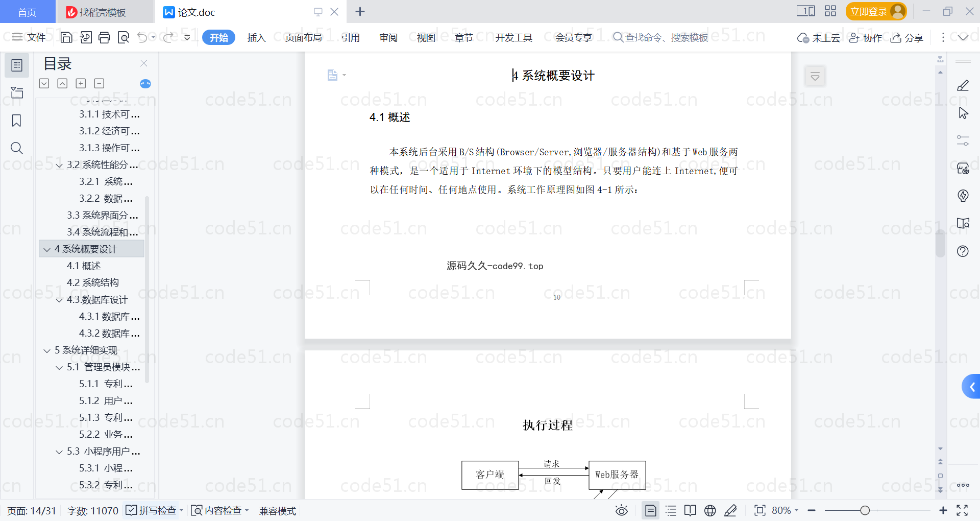Viewport: 980px width, 521px height.
Task: Open the outline panel icon in the left sidebar
Action: pyautogui.click(x=17, y=65)
